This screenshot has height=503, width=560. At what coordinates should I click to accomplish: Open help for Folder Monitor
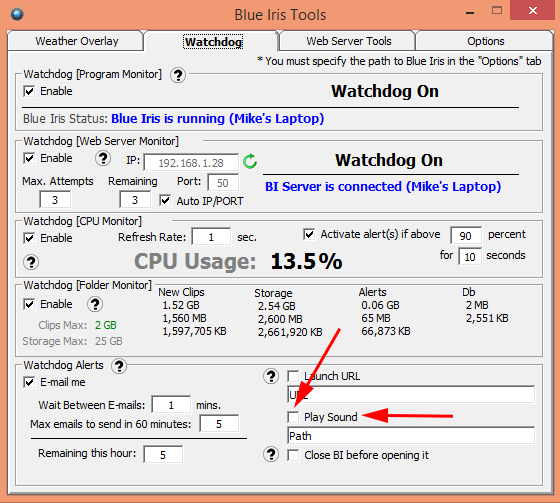pyautogui.click(x=95, y=304)
